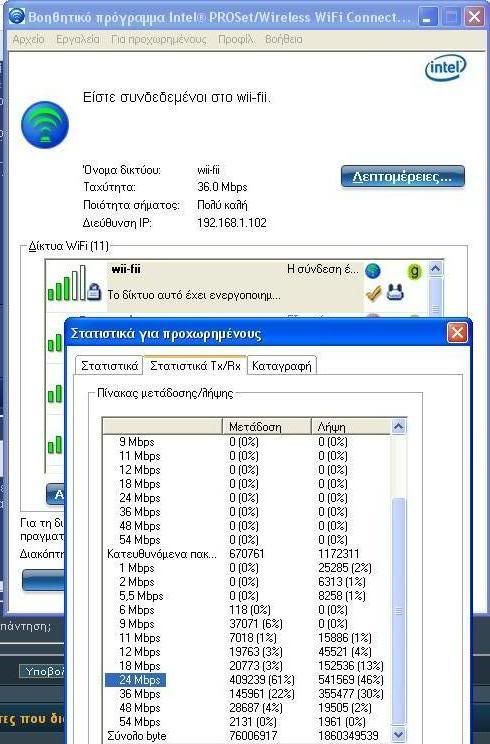Click the green 'g' band icon
This screenshot has width=490, height=744.
tap(414, 271)
